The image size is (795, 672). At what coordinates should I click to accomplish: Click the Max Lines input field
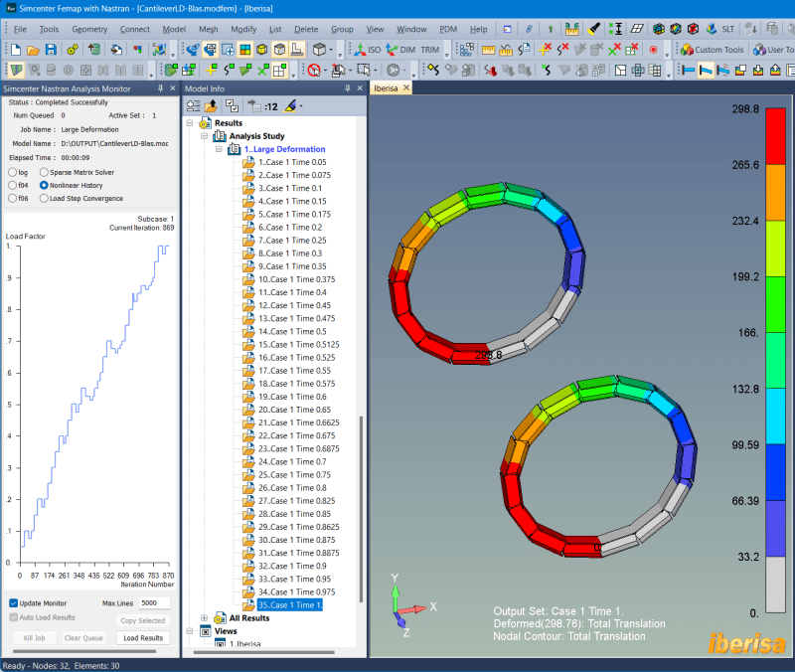[154, 603]
